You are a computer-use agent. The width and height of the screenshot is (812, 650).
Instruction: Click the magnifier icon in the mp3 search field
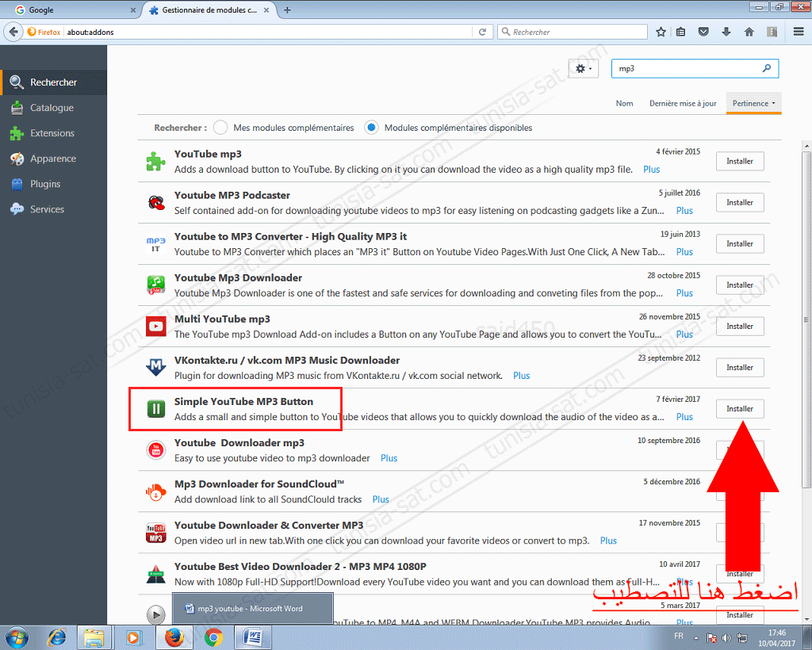click(767, 68)
